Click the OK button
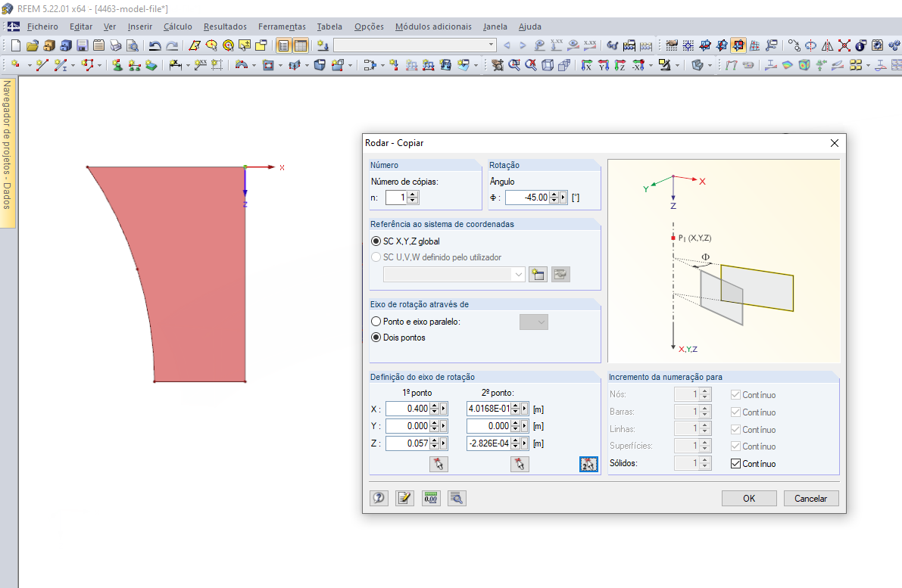 (749, 499)
